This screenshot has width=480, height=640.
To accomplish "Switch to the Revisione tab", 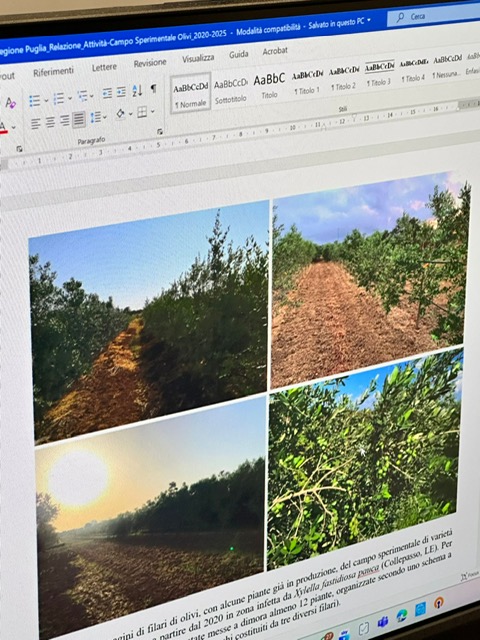I will point(150,63).
